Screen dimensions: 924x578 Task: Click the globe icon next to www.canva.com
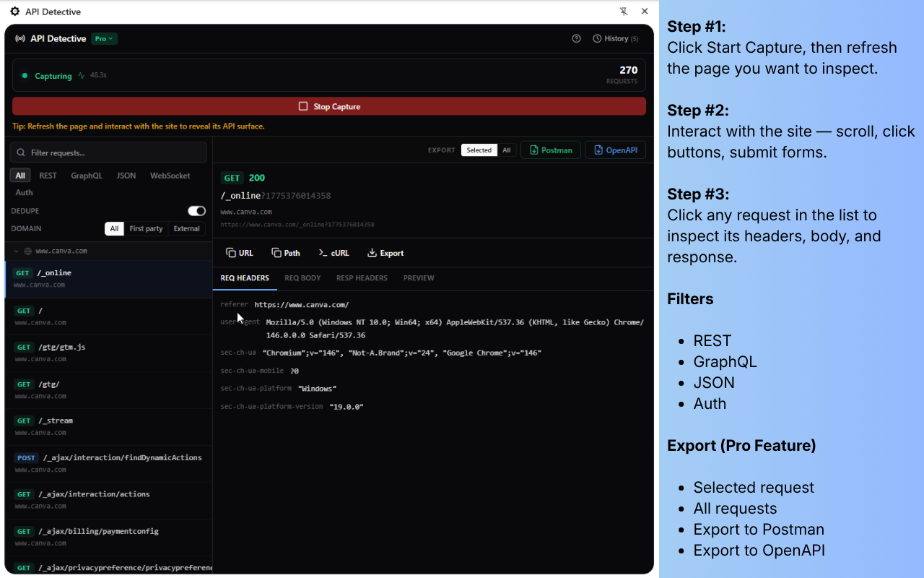[28, 251]
